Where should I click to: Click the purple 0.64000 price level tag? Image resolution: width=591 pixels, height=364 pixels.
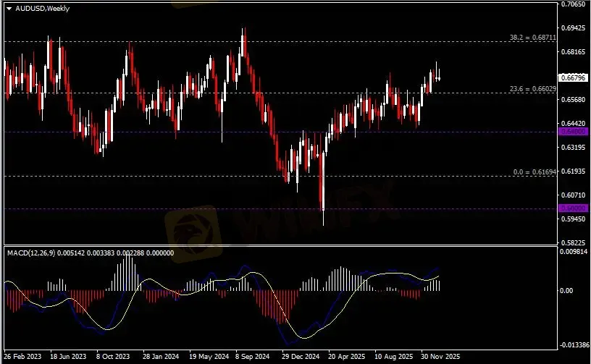(x=572, y=132)
